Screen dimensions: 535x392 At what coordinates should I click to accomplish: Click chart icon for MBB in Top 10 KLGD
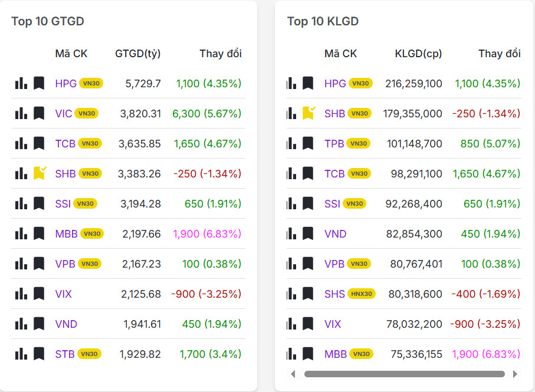(291, 354)
